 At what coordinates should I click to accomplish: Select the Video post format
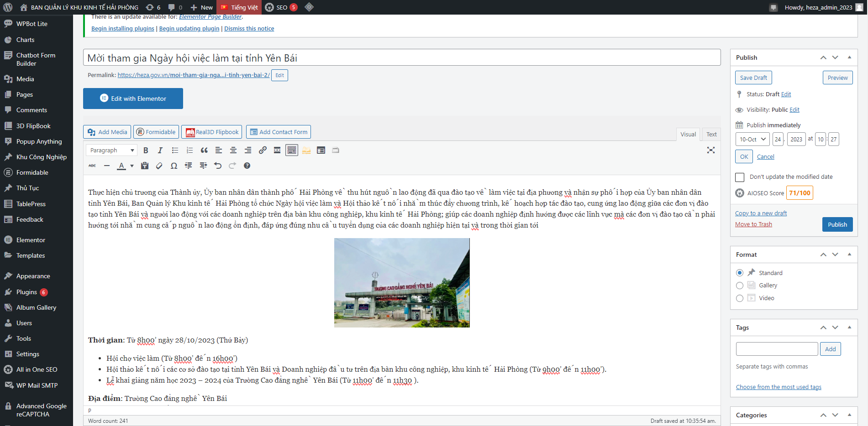click(x=740, y=298)
